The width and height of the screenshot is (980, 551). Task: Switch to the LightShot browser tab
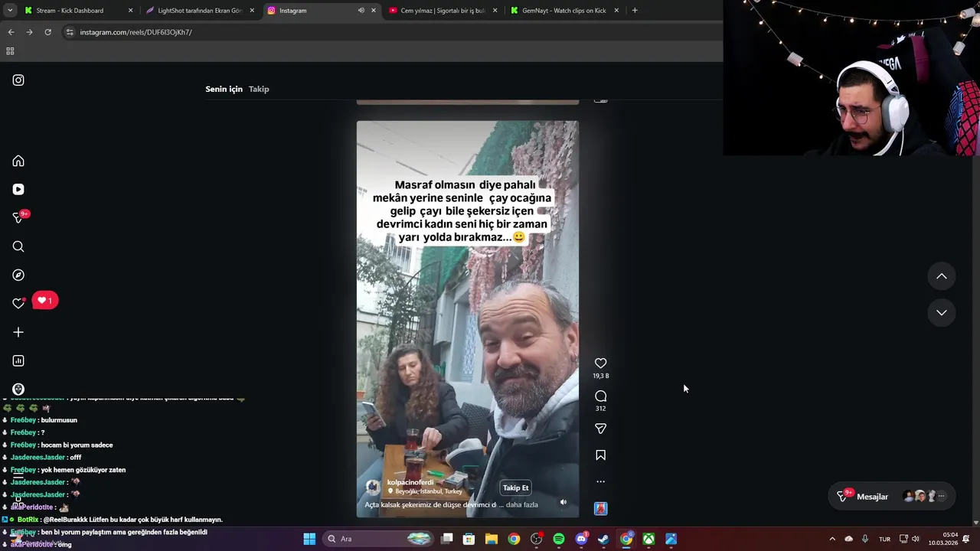[x=201, y=11]
